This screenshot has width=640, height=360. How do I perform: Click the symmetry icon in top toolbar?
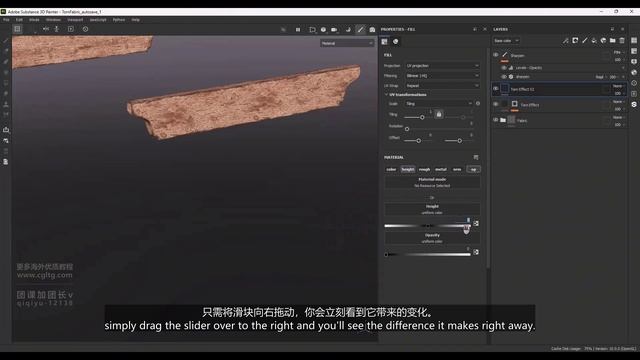(46, 29)
